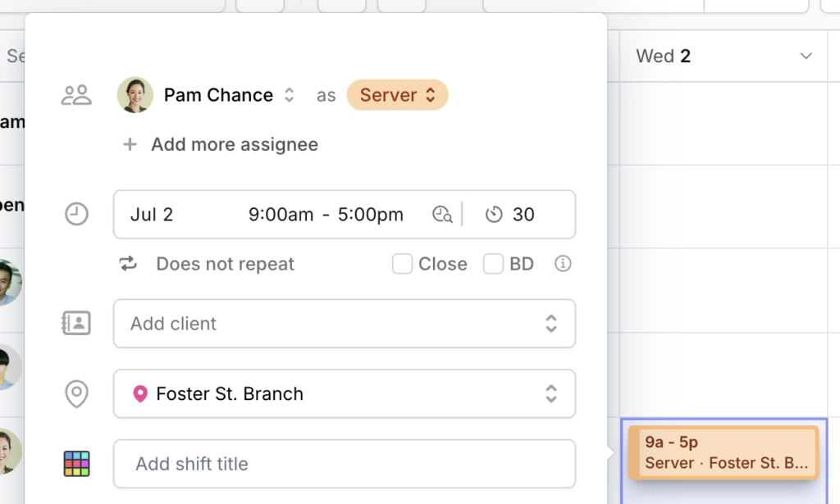This screenshot has height=504, width=840.
Task: Open the shift color grid picker
Action: [x=76, y=464]
